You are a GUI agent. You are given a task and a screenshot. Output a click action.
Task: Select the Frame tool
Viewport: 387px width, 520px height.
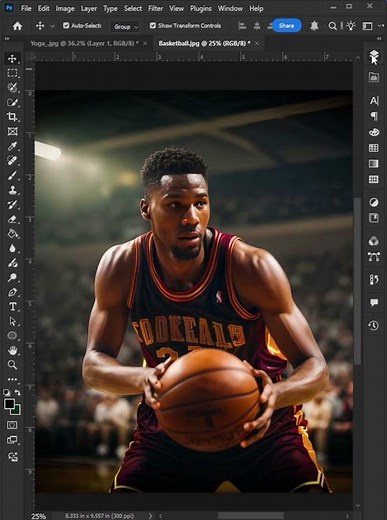click(x=12, y=131)
